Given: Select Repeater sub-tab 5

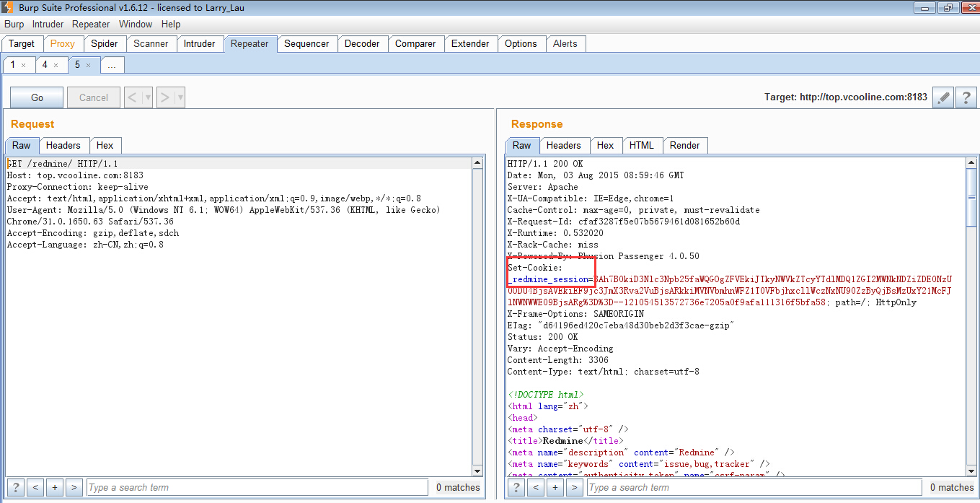Looking at the screenshot, I should pos(77,65).
